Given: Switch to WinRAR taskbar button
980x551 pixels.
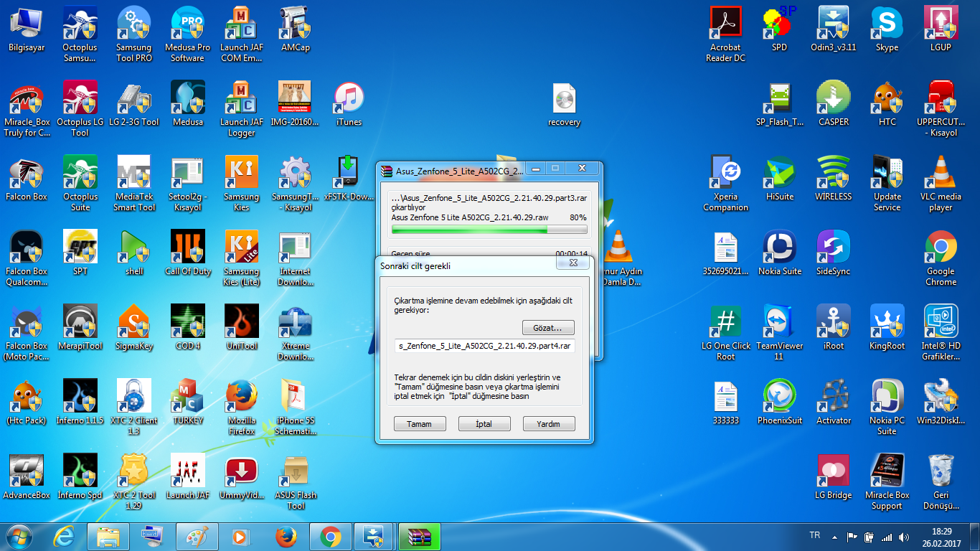Looking at the screenshot, I should (x=420, y=537).
